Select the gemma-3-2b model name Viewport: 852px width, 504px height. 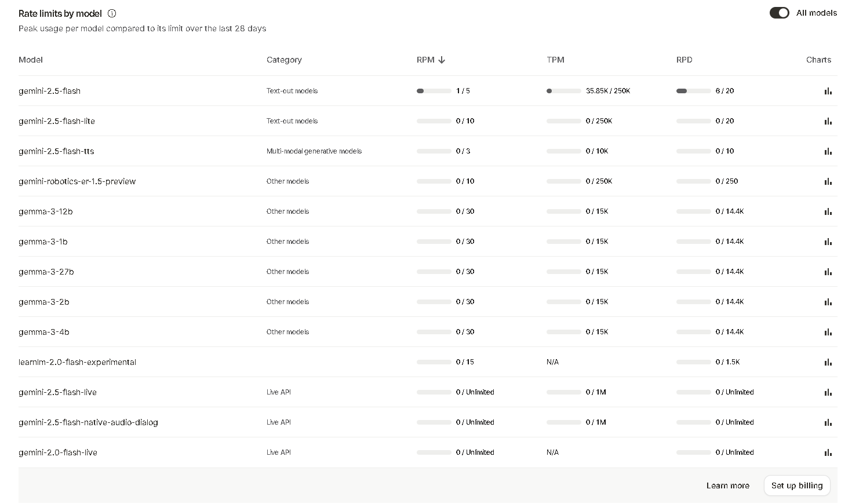click(44, 302)
